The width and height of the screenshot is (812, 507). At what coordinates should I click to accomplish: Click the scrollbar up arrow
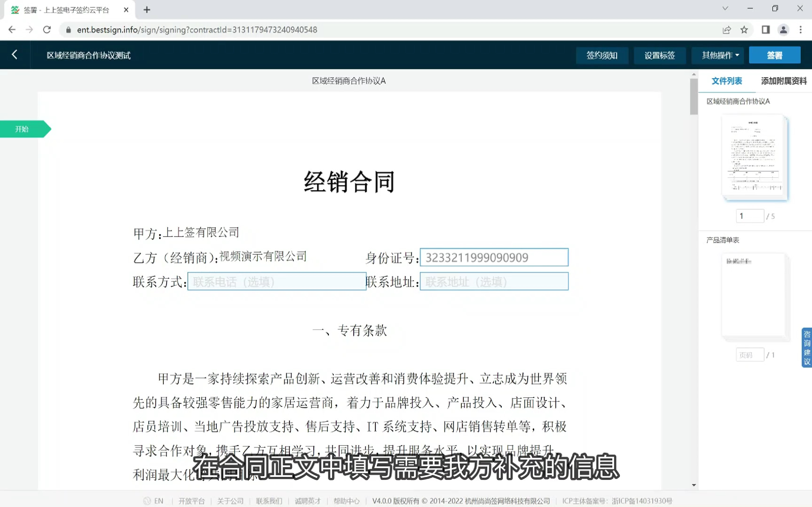[694, 75]
